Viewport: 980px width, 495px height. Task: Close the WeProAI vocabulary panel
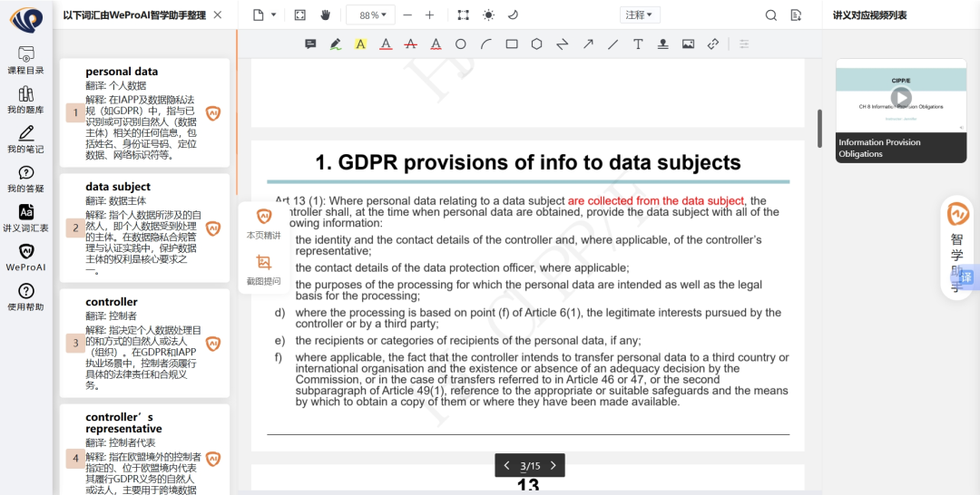tap(218, 15)
